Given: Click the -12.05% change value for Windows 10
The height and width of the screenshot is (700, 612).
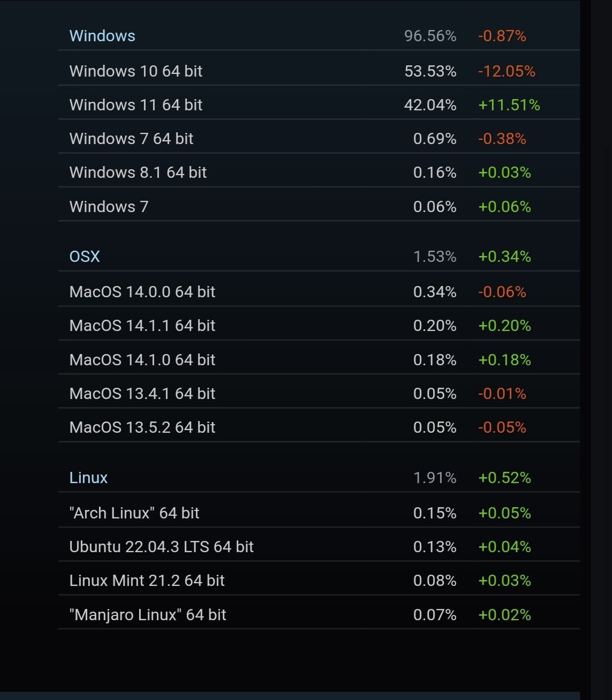Looking at the screenshot, I should pos(507,71).
